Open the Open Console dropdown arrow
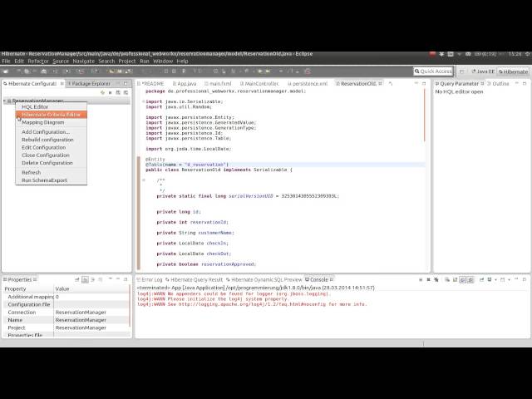 [509, 280]
